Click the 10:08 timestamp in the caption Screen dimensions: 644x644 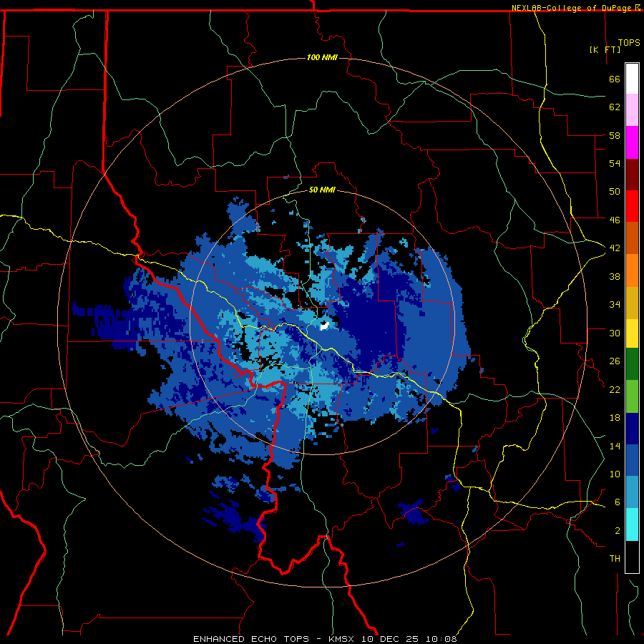click(x=441, y=639)
